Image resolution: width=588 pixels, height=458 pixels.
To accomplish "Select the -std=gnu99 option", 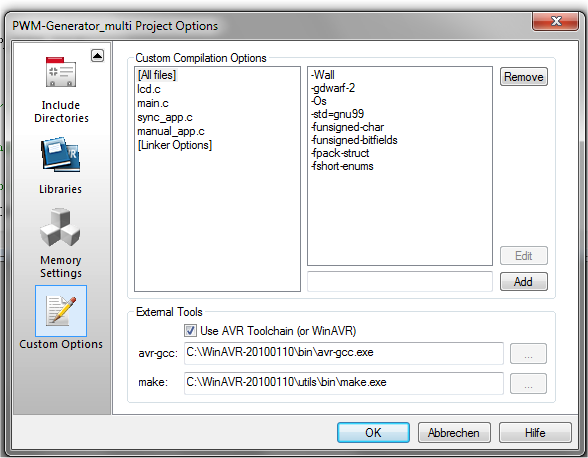I will [x=337, y=114].
